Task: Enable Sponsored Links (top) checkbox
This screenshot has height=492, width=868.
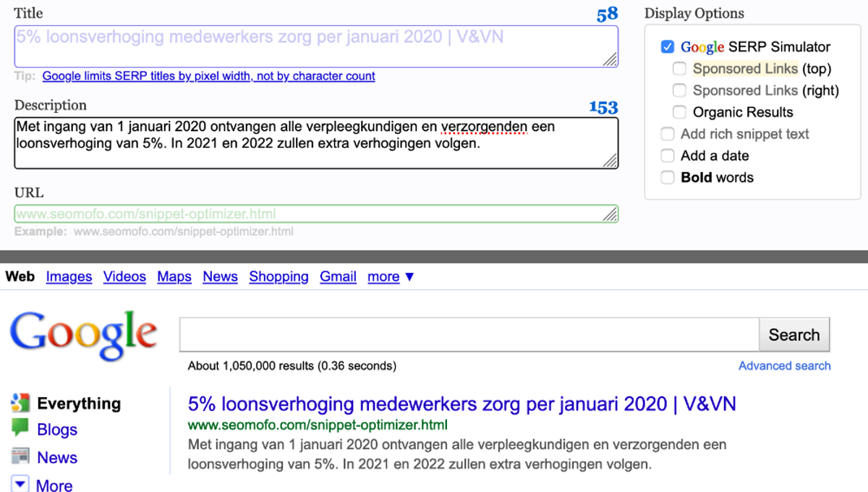Action: [x=679, y=69]
